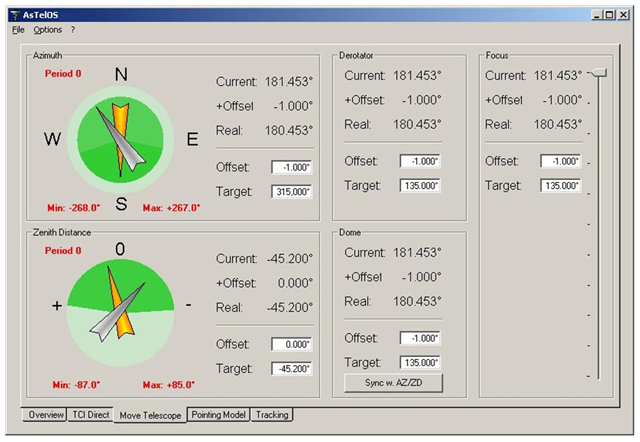Viewport: 640px width, 442px height.
Task: Click the Dome Offset input field
Action: [x=420, y=339]
